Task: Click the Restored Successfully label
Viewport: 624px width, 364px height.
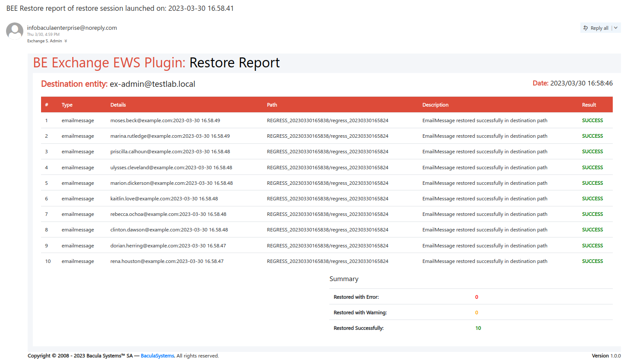Action: tap(358, 328)
